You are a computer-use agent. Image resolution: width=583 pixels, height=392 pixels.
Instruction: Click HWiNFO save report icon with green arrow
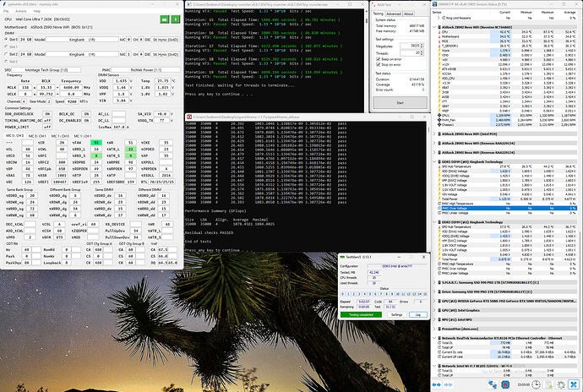pos(549,384)
